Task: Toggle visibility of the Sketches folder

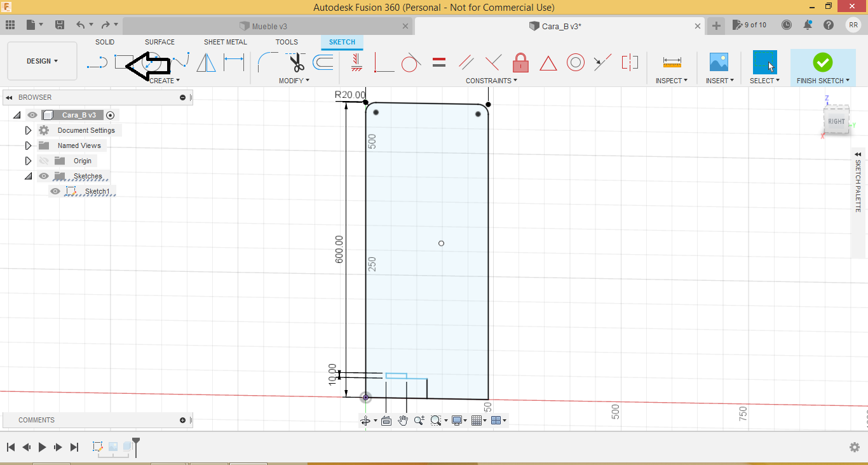Action: coord(44,176)
